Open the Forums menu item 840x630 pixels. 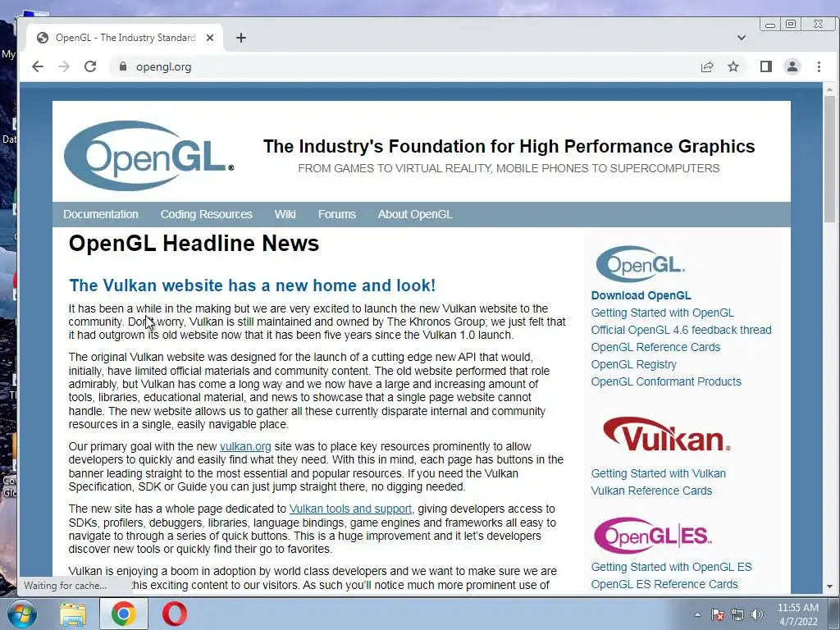337,214
